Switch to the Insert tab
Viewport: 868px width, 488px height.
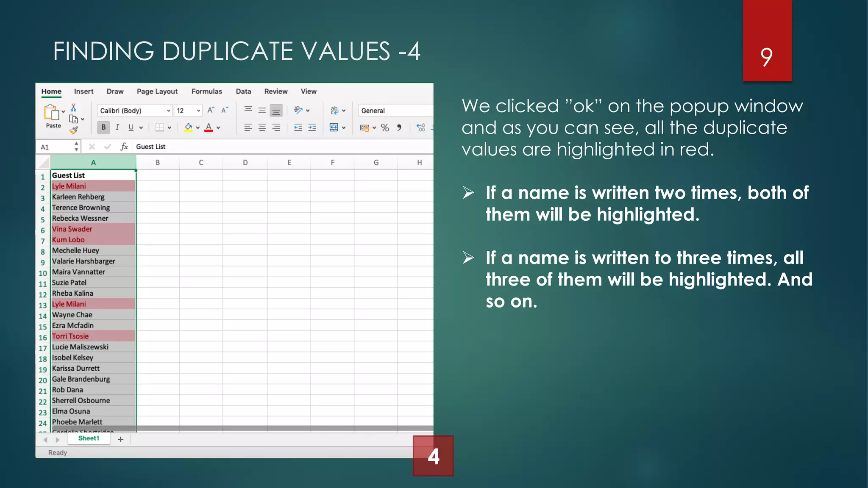click(83, 91)
